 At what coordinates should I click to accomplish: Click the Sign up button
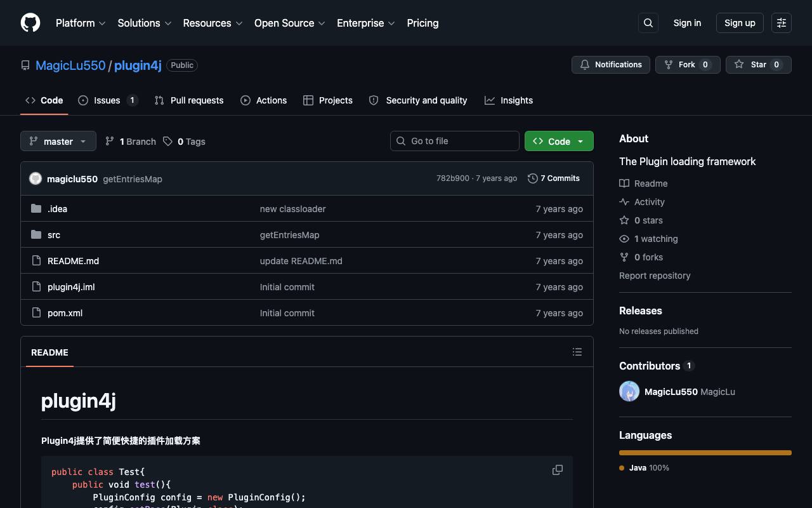[x=740, y=23]
